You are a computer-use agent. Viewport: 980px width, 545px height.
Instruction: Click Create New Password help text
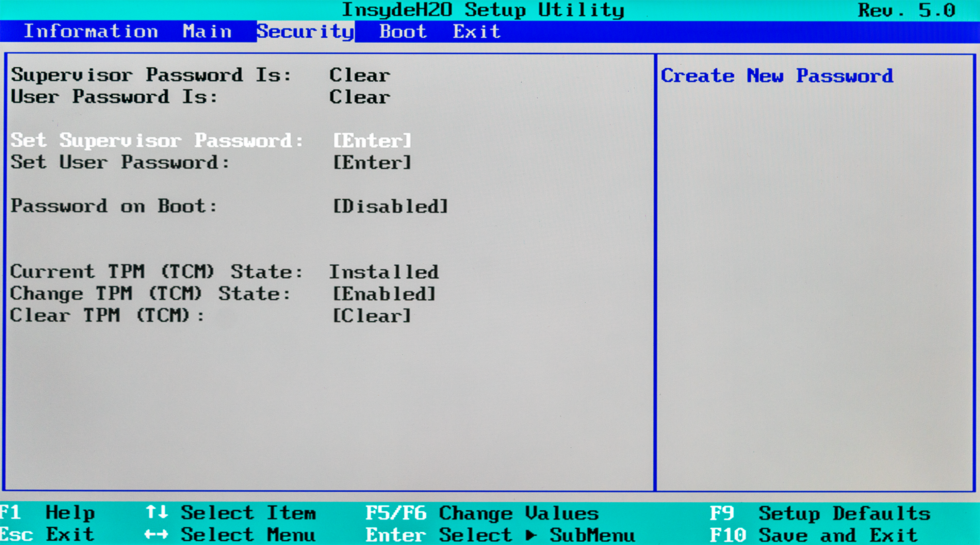click(x=776, y=76)
